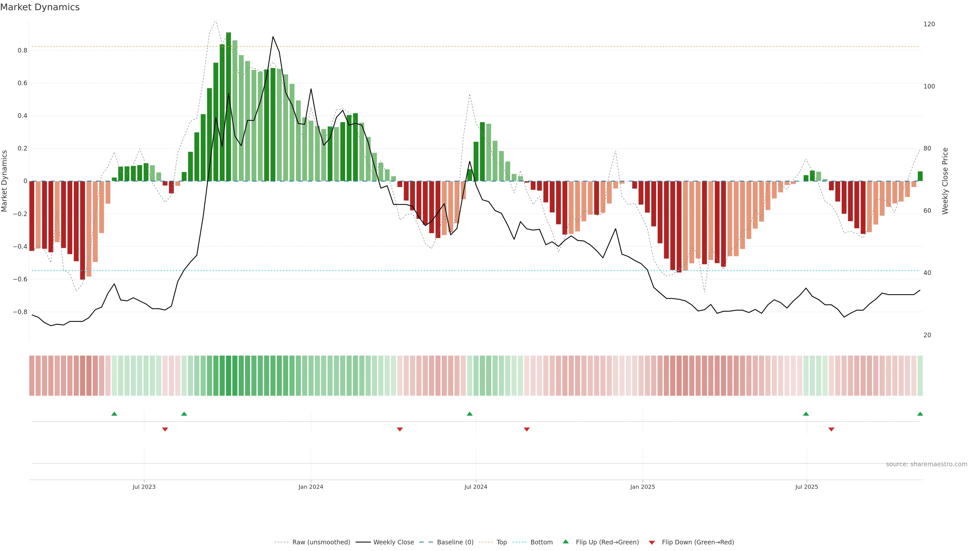Toggle the Baseline (0) legend entry

pos(455,542)
